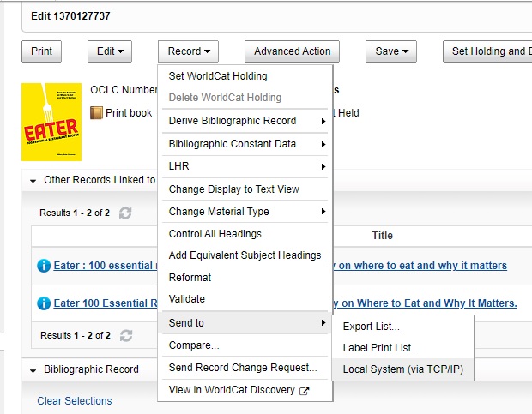Open the Send to submenu
532x414 pixels.
tap(245, 323)
